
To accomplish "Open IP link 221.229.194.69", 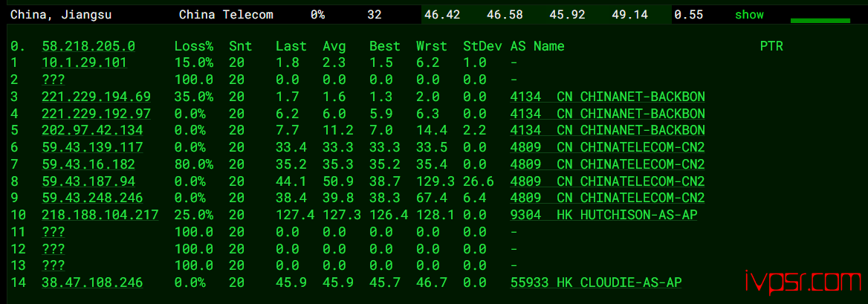I will pyautogui.click(x=96, y=97).
